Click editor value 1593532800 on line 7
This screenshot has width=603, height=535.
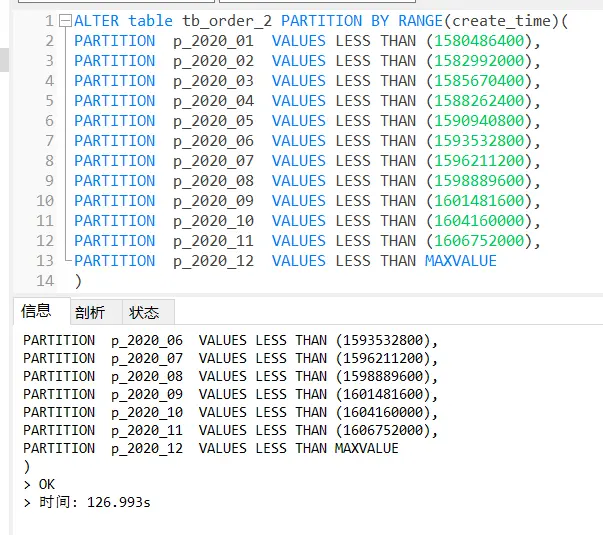[479, 141]
